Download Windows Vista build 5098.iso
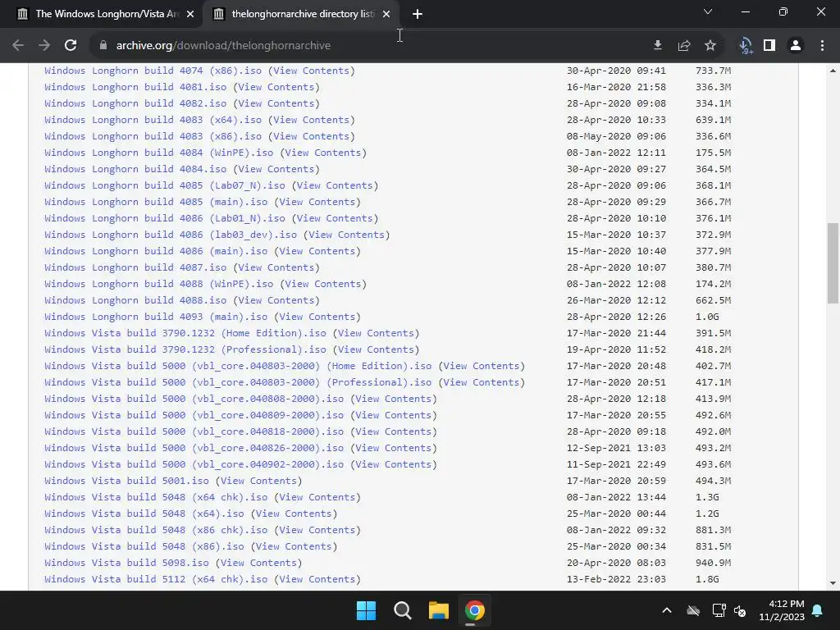This screenshot has width=840, height=630. [x=126, y=563]
